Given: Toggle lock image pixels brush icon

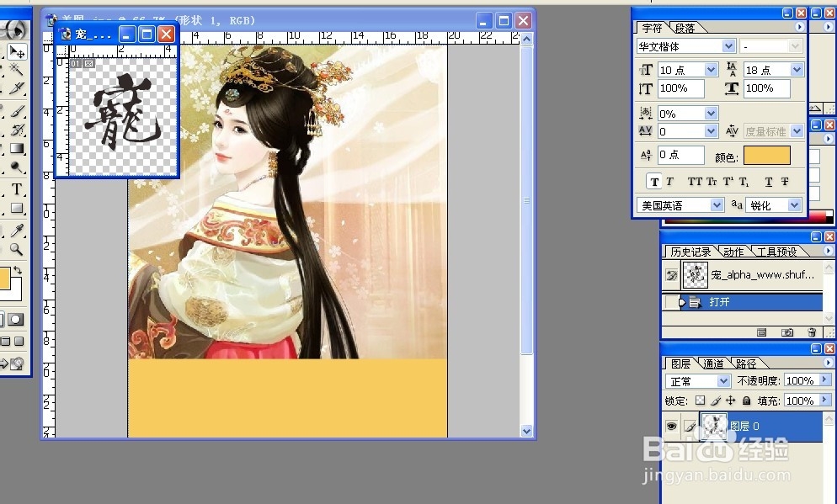Looking at the screenshot, I should tap(716, 401).
